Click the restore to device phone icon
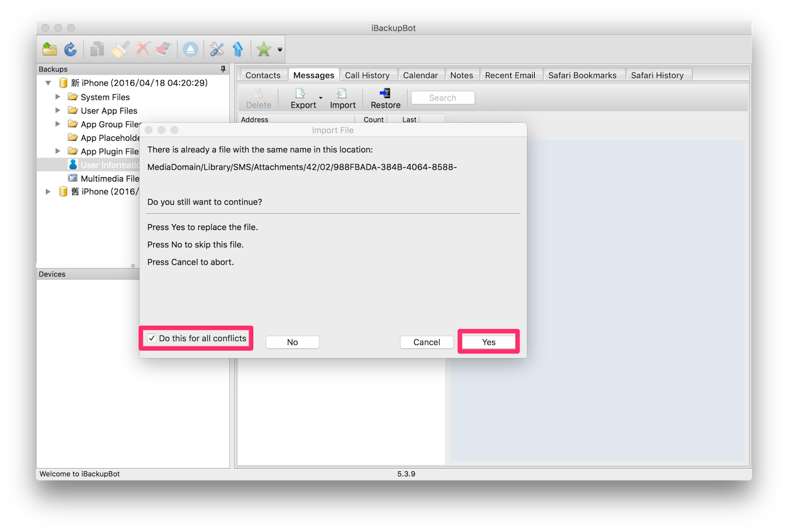 (x=164, y=49)
